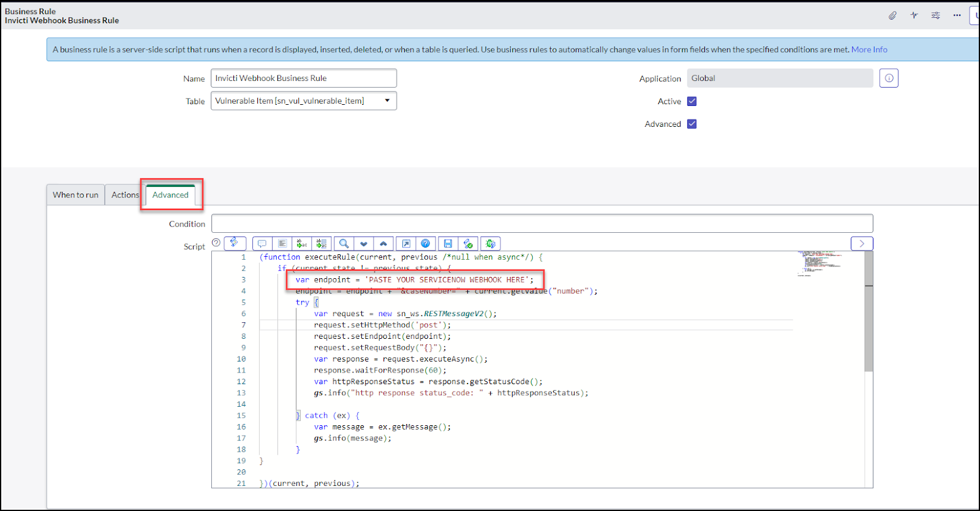This screenshot has height=511, width=980.
Task: Click the 'catch (ex) {' line
Action: click(328, 415)
